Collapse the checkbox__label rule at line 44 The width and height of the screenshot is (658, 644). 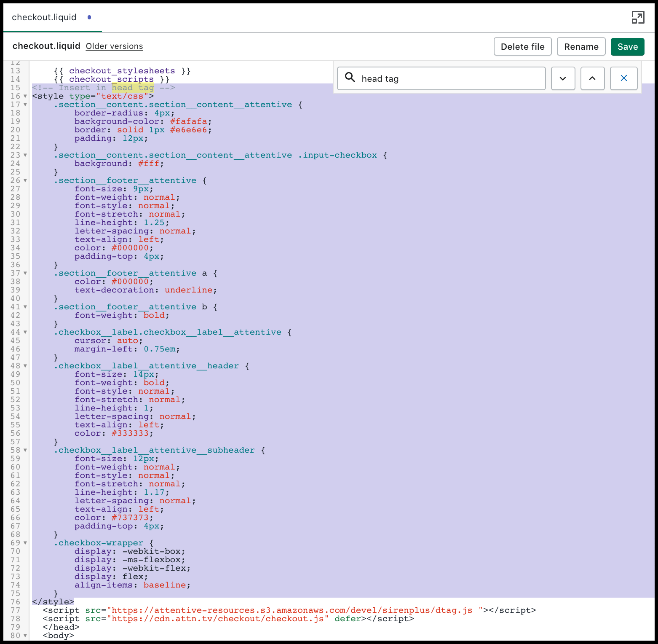coord(25,333)
